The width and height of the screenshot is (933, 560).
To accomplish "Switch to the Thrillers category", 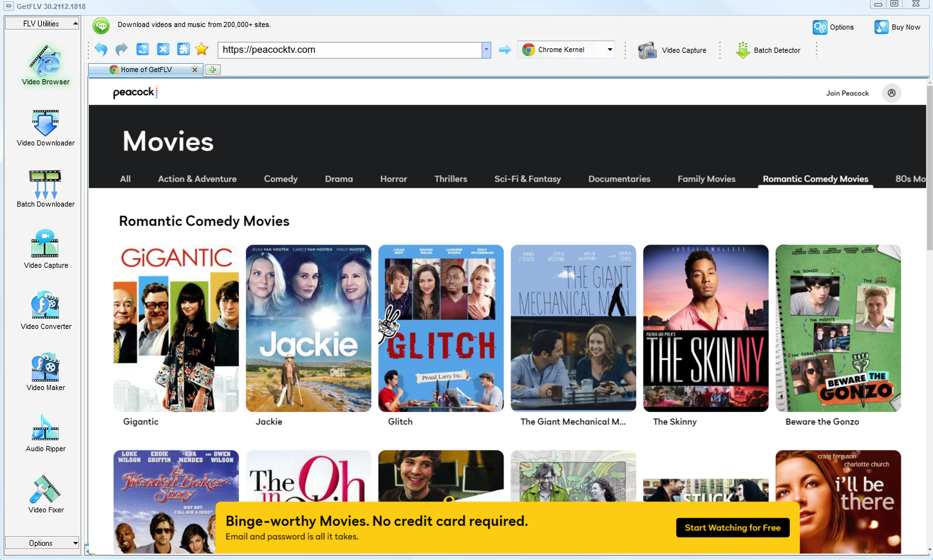I will [x=451, y=179].
